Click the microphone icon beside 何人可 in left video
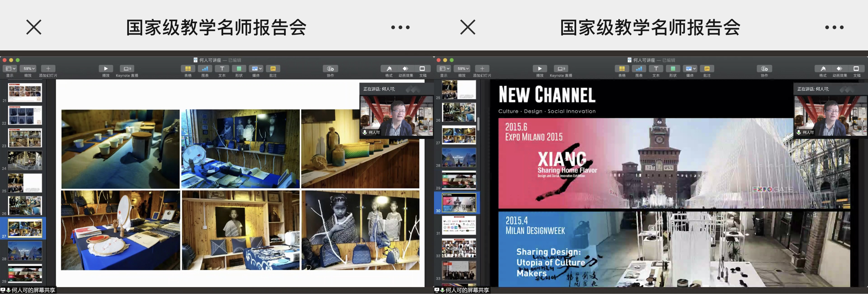The width and height of the screenshot is (868, 294). pyautogui.click(x=365, y=132)
